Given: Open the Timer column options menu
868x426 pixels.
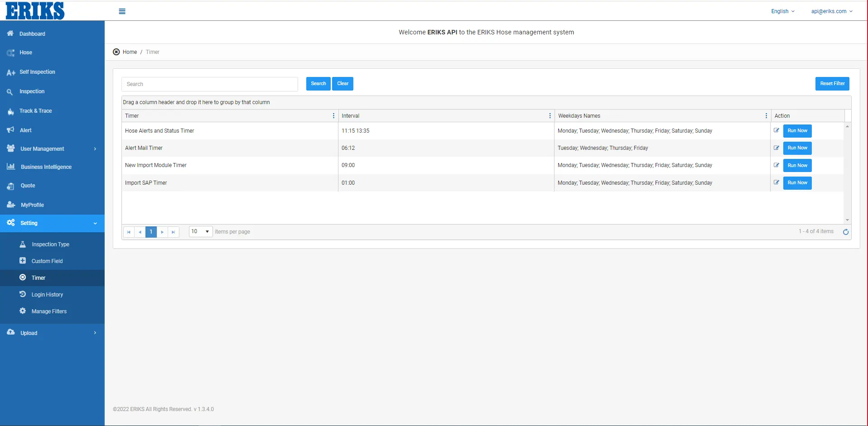Looking at the screenshot, I should point(334,116).
